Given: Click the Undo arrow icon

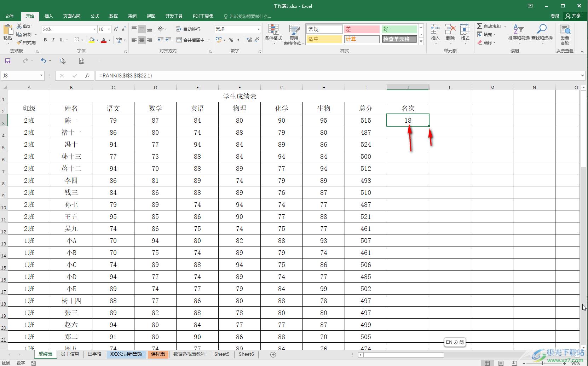Looking at the screenshot, I should [x=43, y=61].
